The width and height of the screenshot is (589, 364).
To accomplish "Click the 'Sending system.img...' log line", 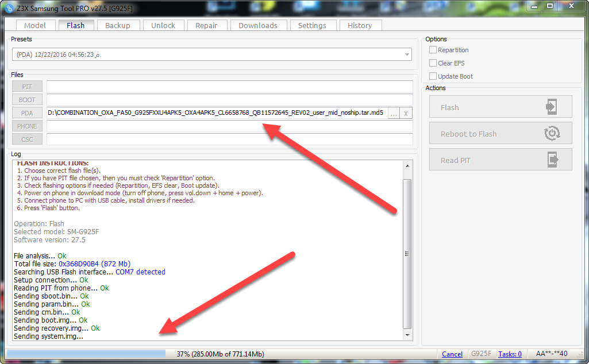I will tap(48, 336).
